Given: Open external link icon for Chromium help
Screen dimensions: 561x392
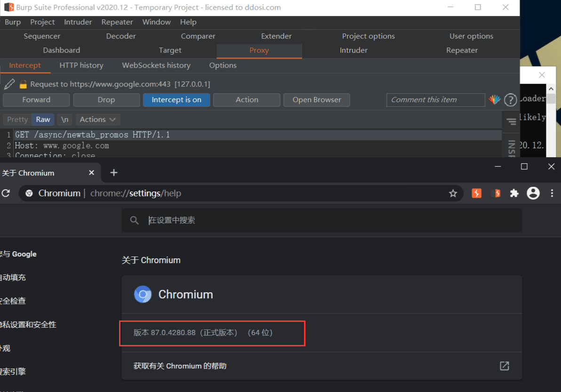Looking at the screenshot, I should tap(505, 366).
